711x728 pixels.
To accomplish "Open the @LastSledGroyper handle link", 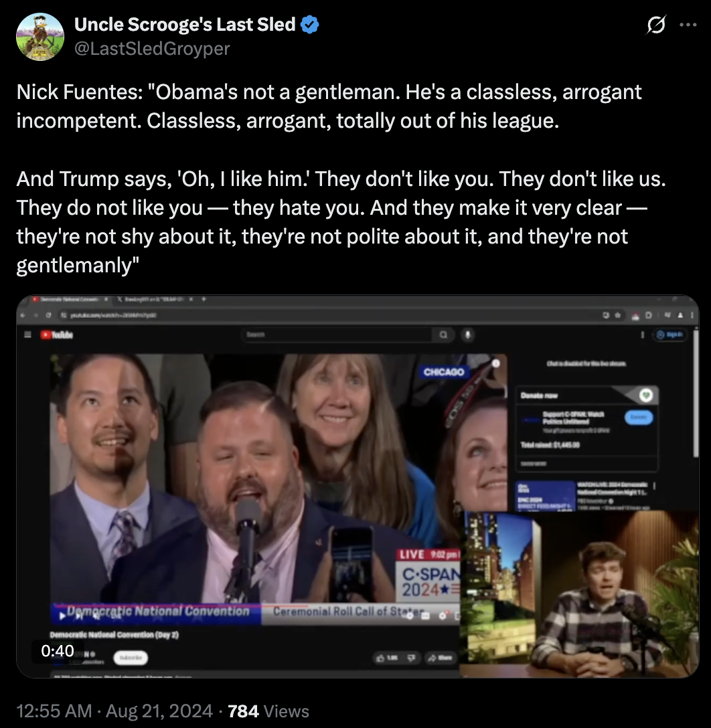I will pos(152,48).
